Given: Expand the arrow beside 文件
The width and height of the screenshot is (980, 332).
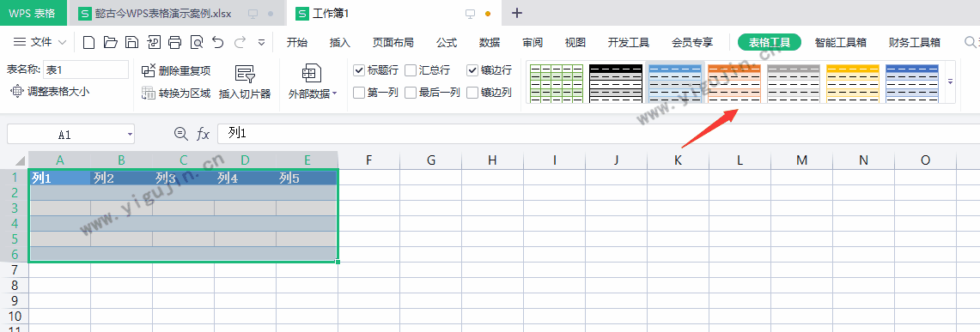Looking at the screenshot, I should click(62, 42).
